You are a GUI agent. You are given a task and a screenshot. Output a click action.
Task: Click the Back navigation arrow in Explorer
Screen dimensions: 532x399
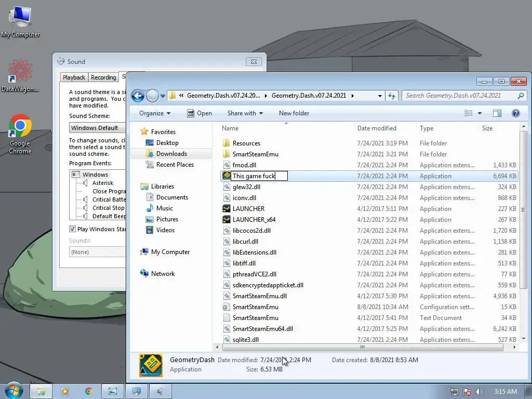pos(138,96)
